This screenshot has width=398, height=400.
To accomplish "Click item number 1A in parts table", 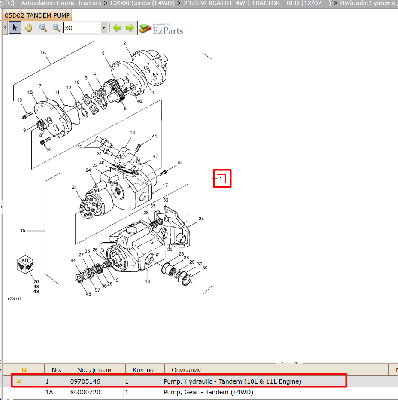I will tap(49, 392).
